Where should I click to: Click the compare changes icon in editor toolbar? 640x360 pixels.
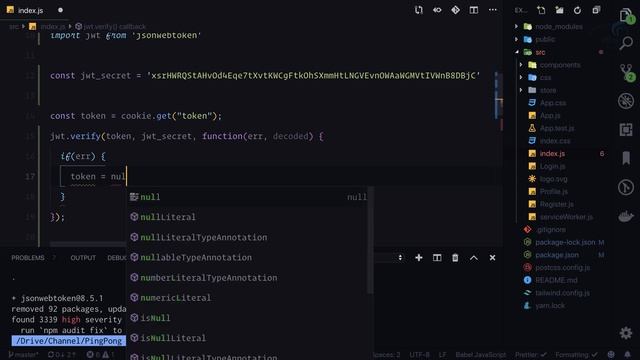pyautogui.click(x=418, y=10)
